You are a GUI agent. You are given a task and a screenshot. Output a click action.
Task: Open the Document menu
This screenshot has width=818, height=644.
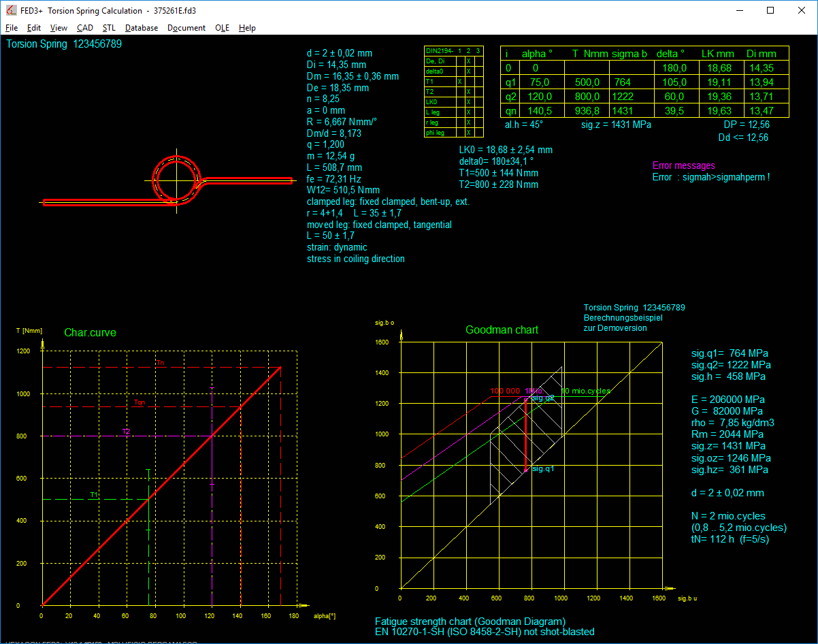pos(186,28)
